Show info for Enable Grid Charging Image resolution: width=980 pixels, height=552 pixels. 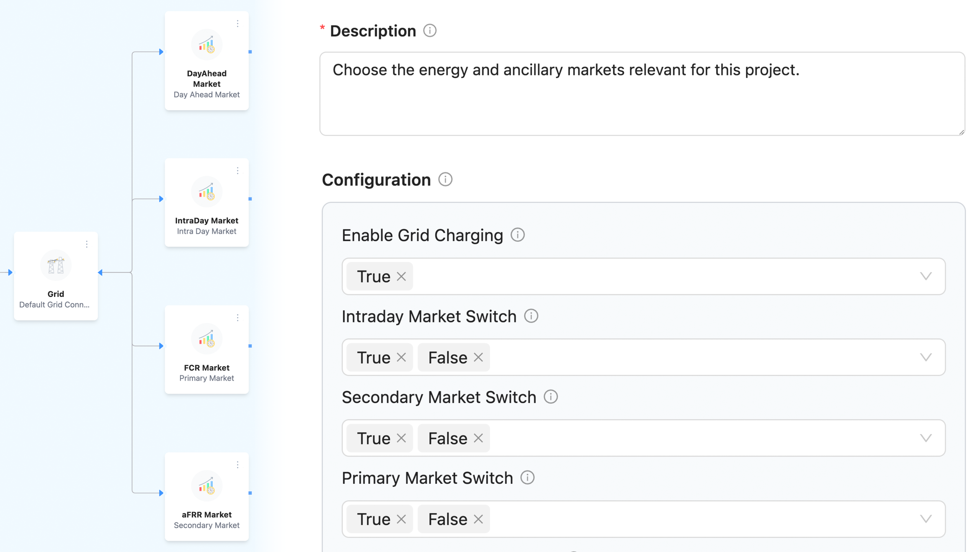[517, 235]
